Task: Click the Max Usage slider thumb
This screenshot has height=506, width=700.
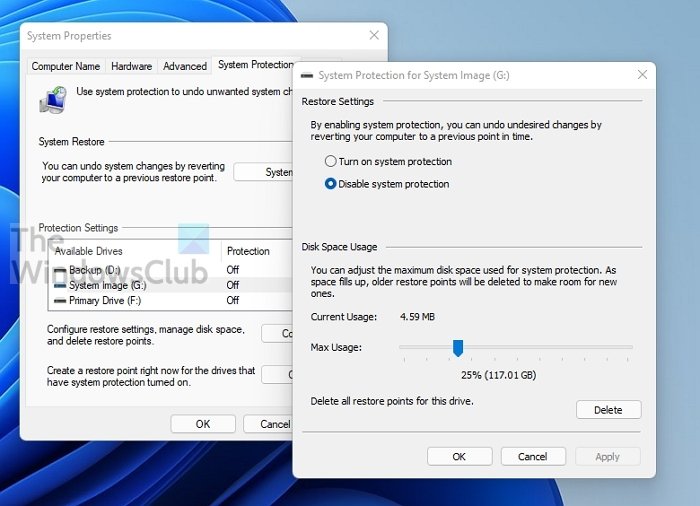Action: click(x=458, y=348)
